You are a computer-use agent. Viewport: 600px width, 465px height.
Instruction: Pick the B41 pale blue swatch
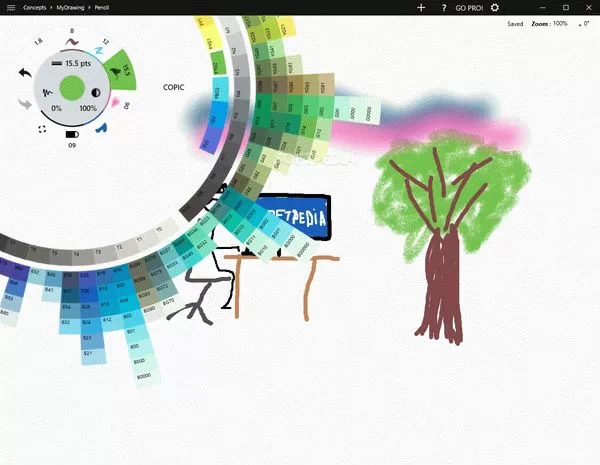pos(51,293)
